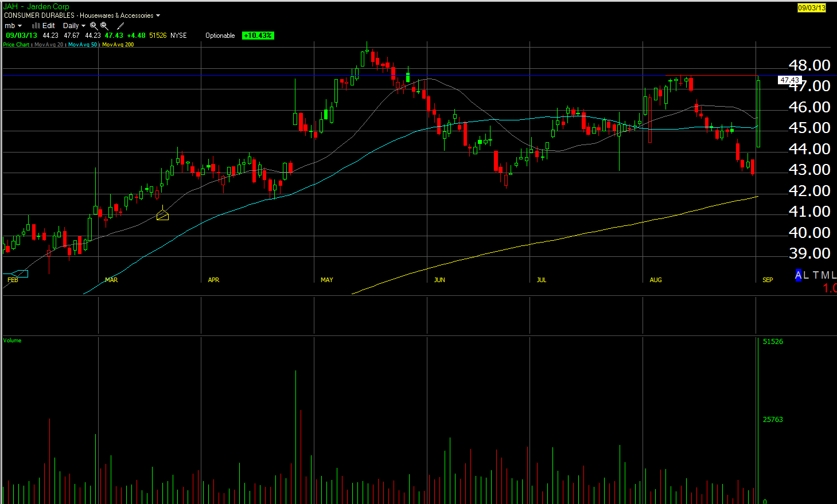Click the yellow 09/03/13 date box
837x504 pixels.
(811, 8)
